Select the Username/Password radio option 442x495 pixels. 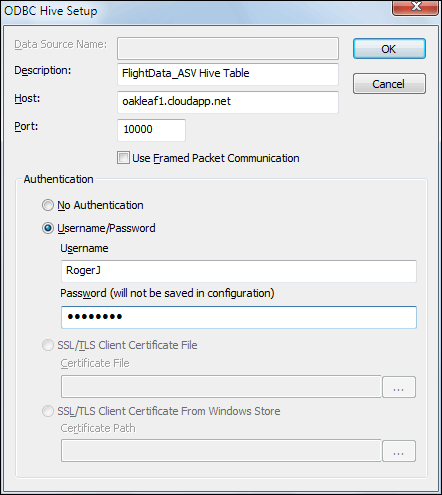click(x=48, y=228)
